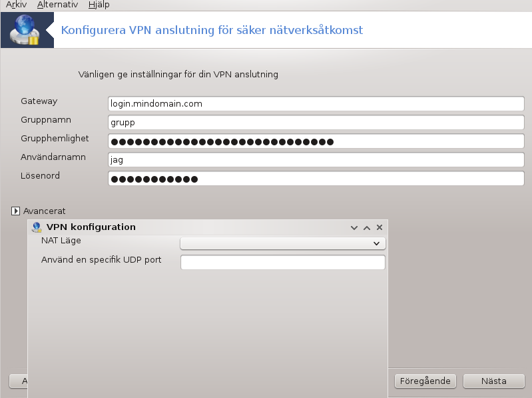Click the Gateway input field
The width and height of the screenshot is (532, 398).
pos(316,103)
